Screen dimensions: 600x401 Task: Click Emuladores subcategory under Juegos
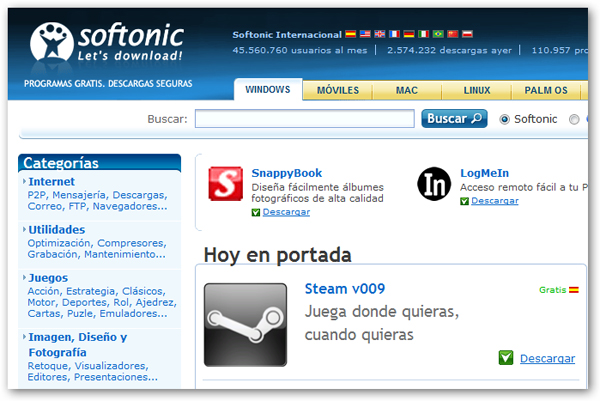point(133,314)
